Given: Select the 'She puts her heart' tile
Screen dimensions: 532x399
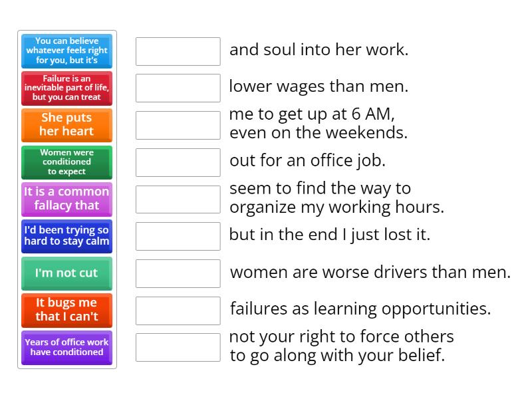Looking at the screenshot, I should click(66, 125).
